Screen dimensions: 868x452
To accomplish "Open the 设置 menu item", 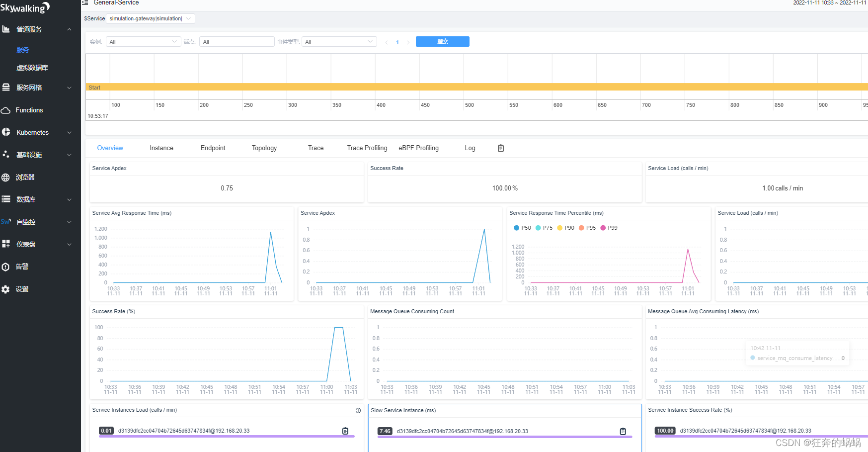I will coord(22,289).
